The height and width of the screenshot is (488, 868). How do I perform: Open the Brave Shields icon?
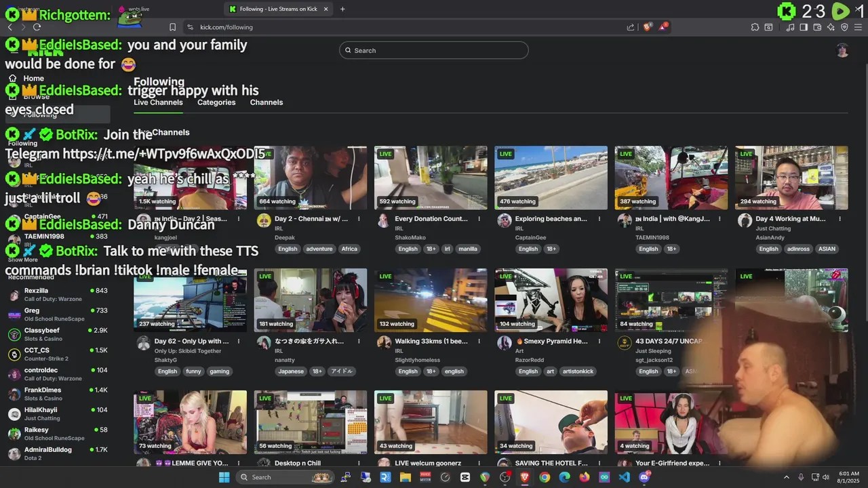point(648,27)
